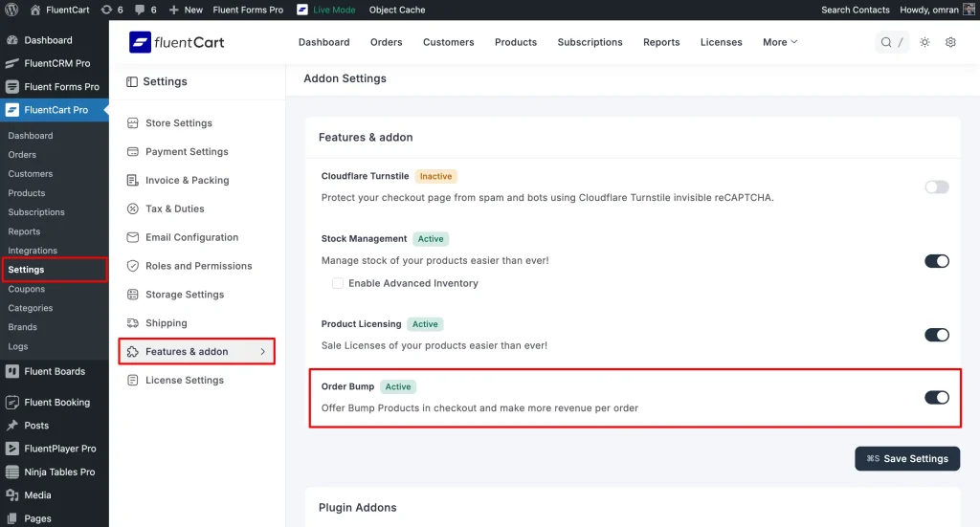Switch off the Order Bump toggle
The image size is (980, 527).
[x=936, y=397]
